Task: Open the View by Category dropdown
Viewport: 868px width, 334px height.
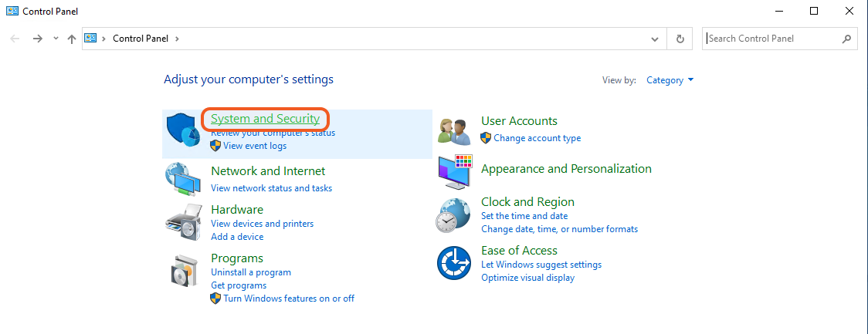Action: 670,80
